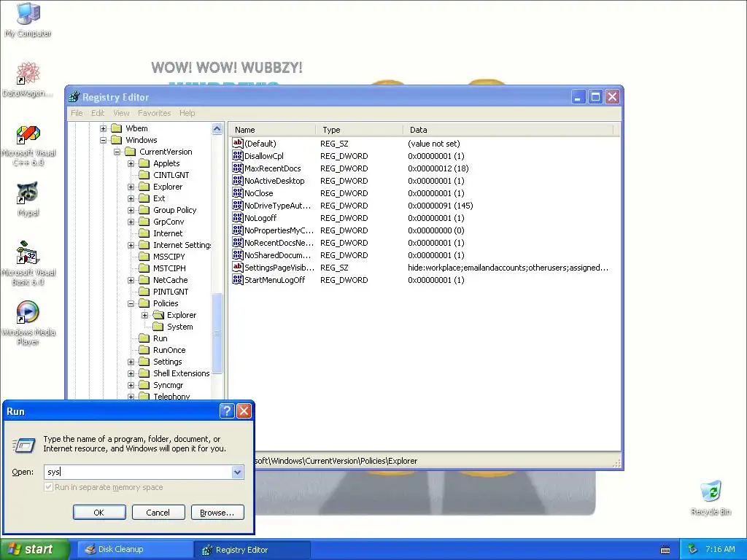Expand the Wbem tree node
The height and width of the screenshot is (560, 747).
coord(103,128)
